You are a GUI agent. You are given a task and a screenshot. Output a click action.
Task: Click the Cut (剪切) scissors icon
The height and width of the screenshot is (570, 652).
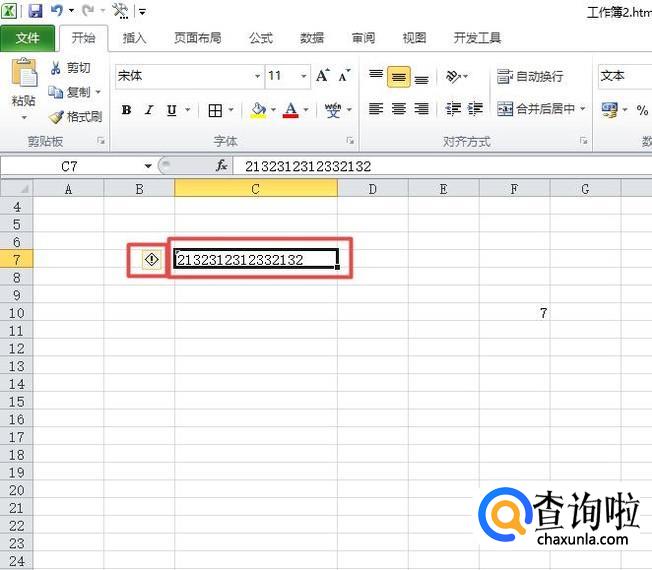[55, 68]
